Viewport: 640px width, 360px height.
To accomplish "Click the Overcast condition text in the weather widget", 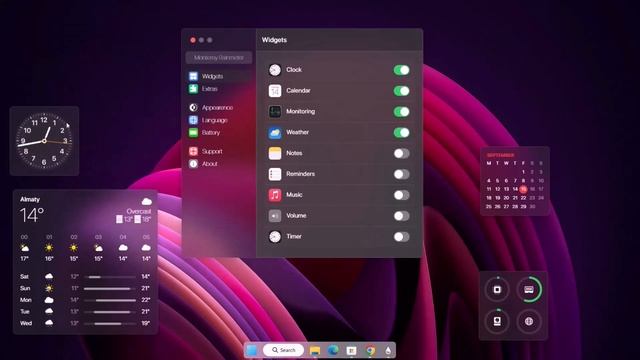I will (x=139, y=211).
